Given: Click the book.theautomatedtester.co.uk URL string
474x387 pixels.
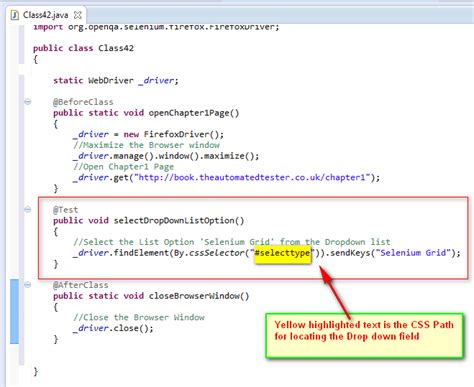Looking at the screenshot, I should pyautogui.click(x=252, y=177).
